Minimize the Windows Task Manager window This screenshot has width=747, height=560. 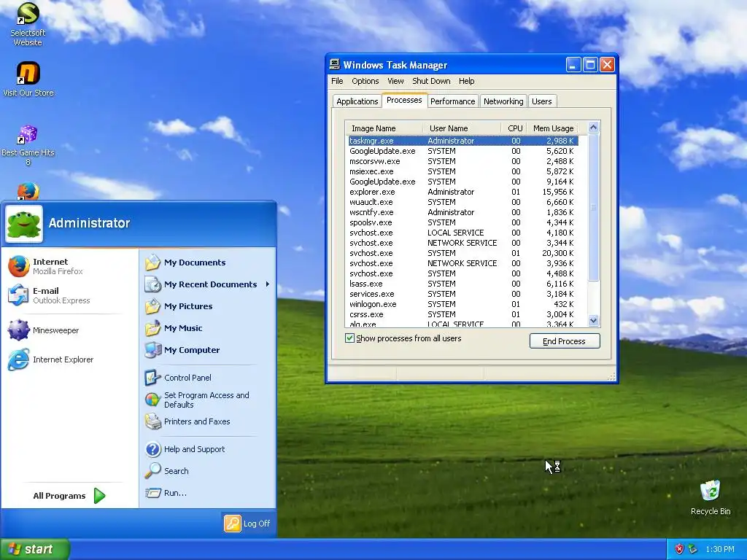(x=573, y=65)
